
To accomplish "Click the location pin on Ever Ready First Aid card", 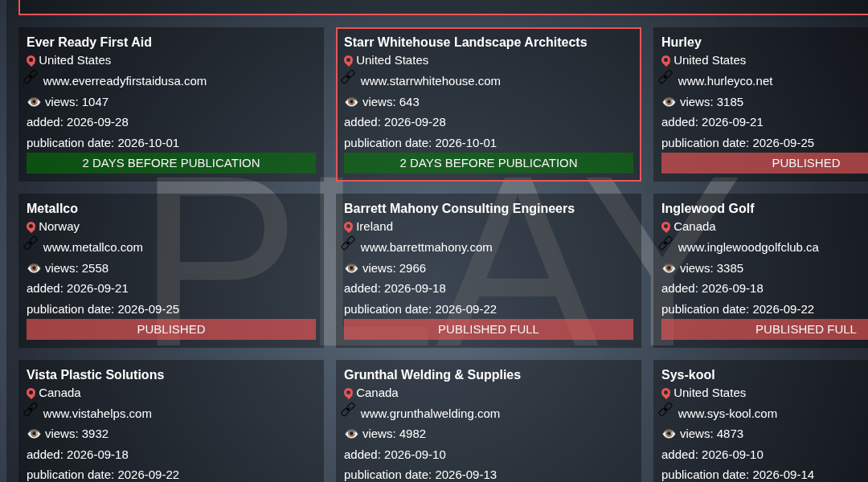I will [31, 61].
